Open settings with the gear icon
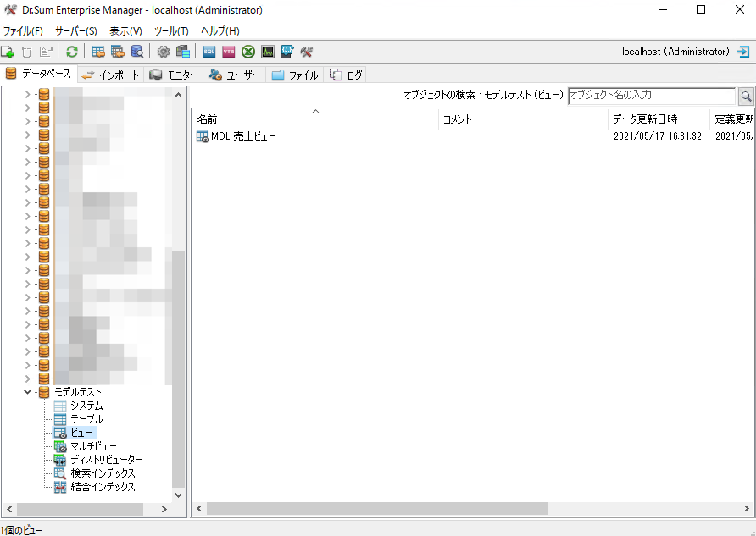The height and width of the screenshot is (536, 756). pyautogui.click(x=164, y=52)
